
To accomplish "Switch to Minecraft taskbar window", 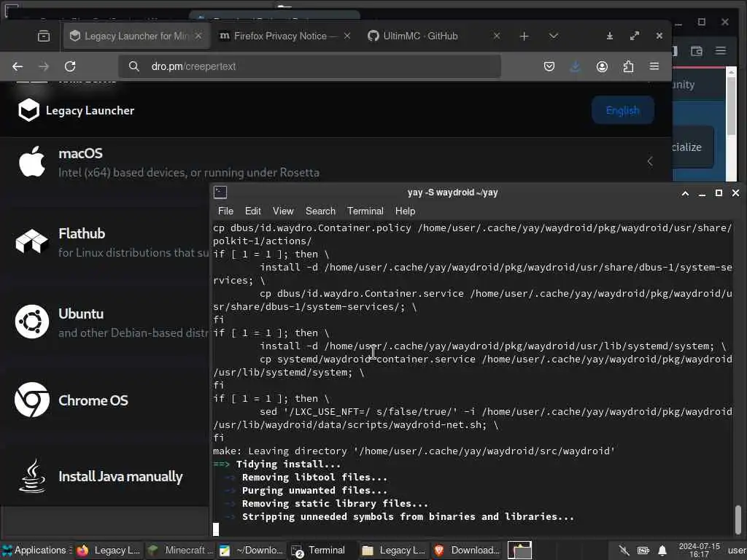I will (x=179, y=551).
